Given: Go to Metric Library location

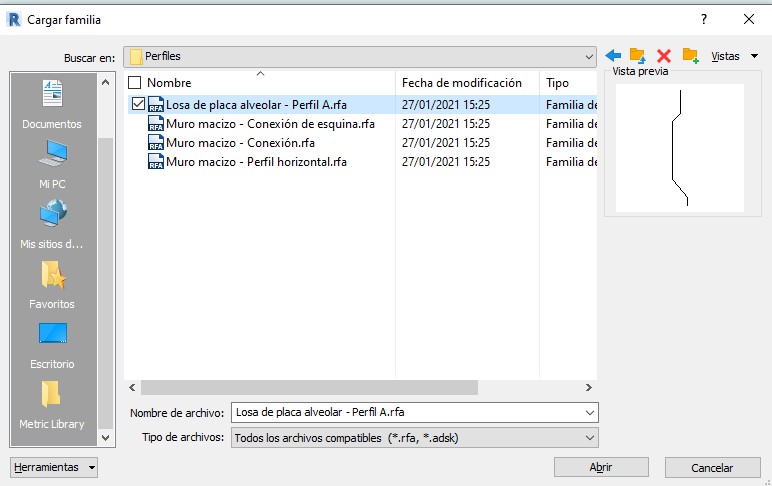Looking at the screenshot, I should point(52,405).
